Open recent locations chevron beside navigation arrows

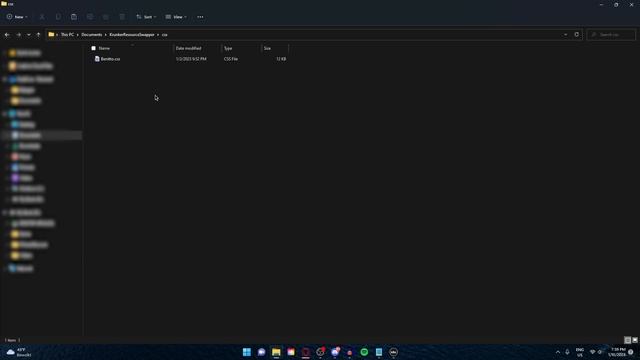click(29, 35)
